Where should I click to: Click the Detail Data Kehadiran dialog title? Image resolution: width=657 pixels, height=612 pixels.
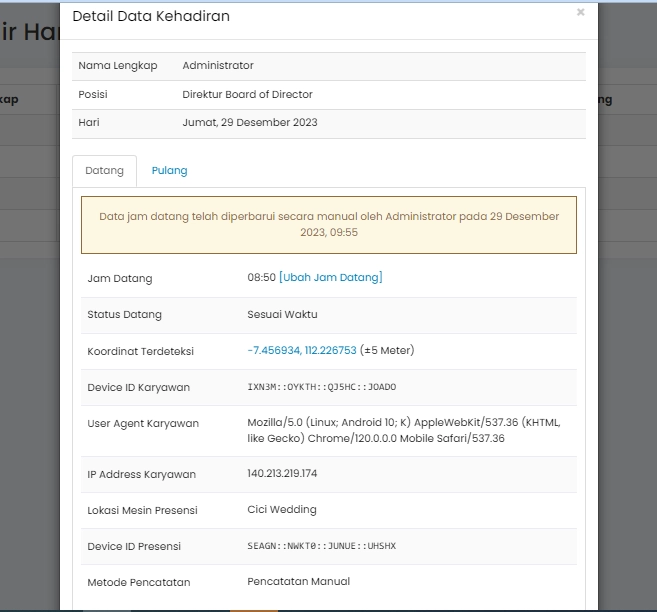click(x=150, y=17)
